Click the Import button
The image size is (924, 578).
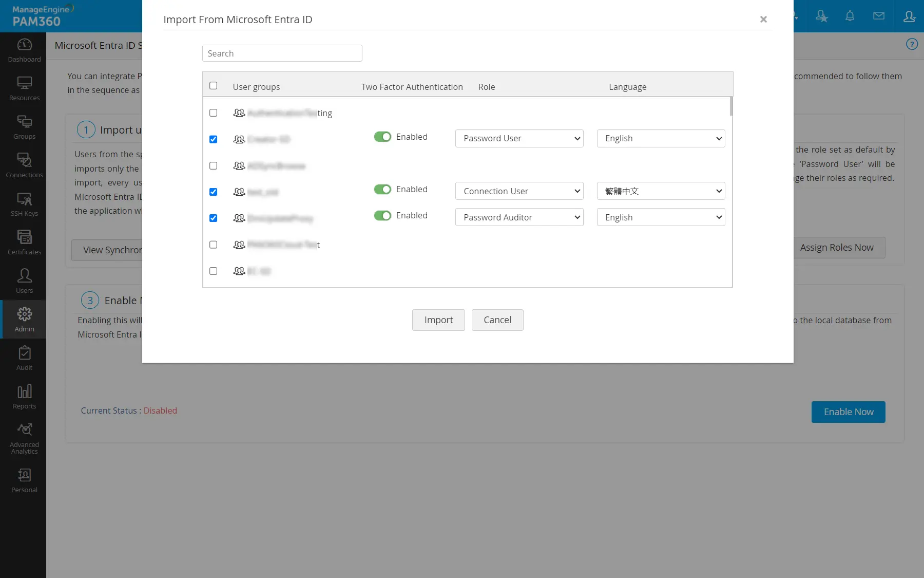coord(438,320)
